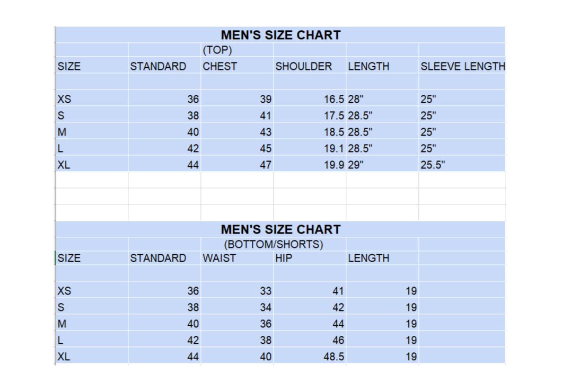Click the WAIST column header
The width and height of the screenshot is (562, 392).
(x=219, y=258)
